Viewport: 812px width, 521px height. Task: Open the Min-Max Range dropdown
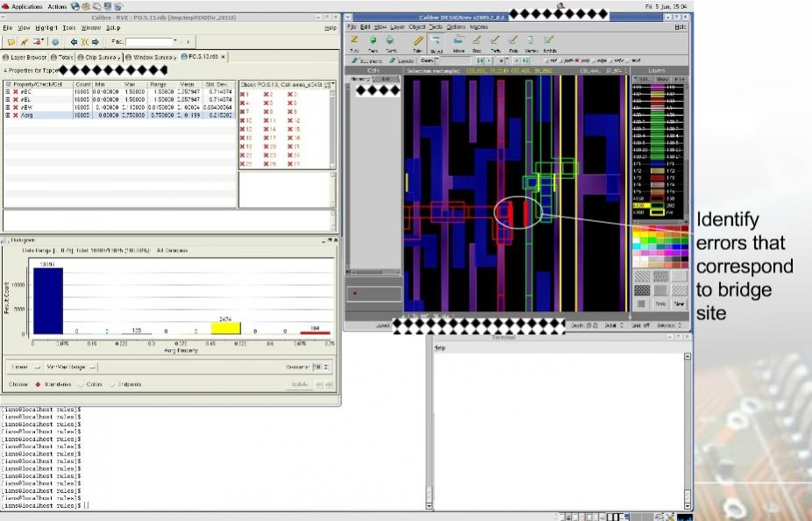pos(70,367)
